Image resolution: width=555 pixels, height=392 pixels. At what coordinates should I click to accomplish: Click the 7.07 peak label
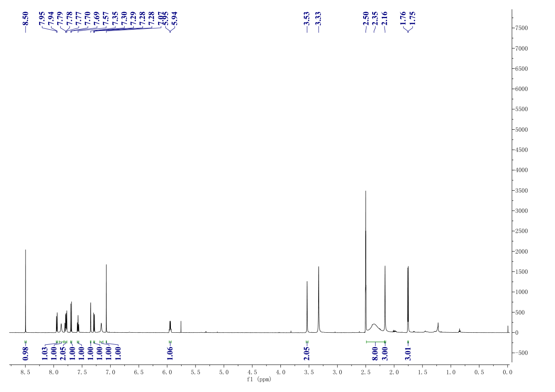point(161,19)
